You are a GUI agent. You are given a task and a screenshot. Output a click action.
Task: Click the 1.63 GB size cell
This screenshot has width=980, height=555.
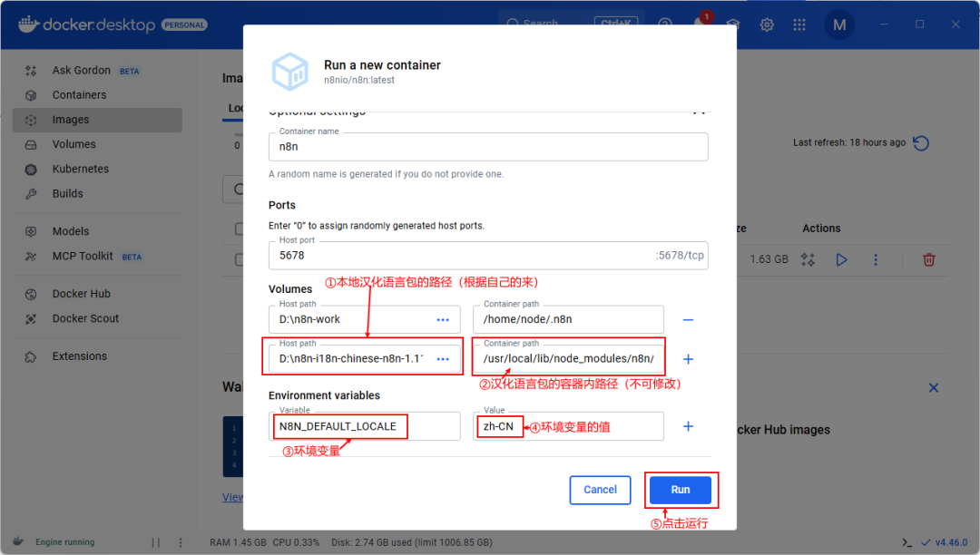coord(769,259)
